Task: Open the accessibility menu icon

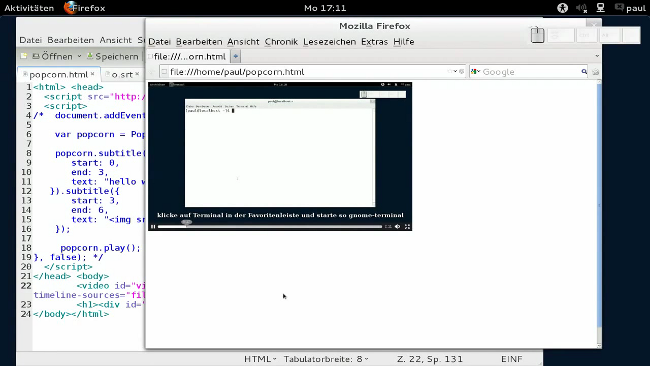Action: 563,8
